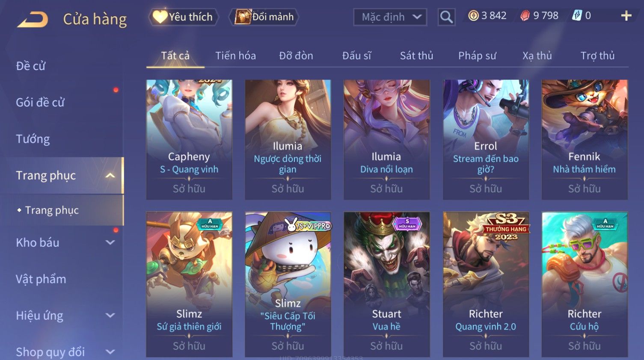The width and height of the screenshot is (644, 360).
Task: Tap the plus icon to add currency
Action: (x=626, y=16)
